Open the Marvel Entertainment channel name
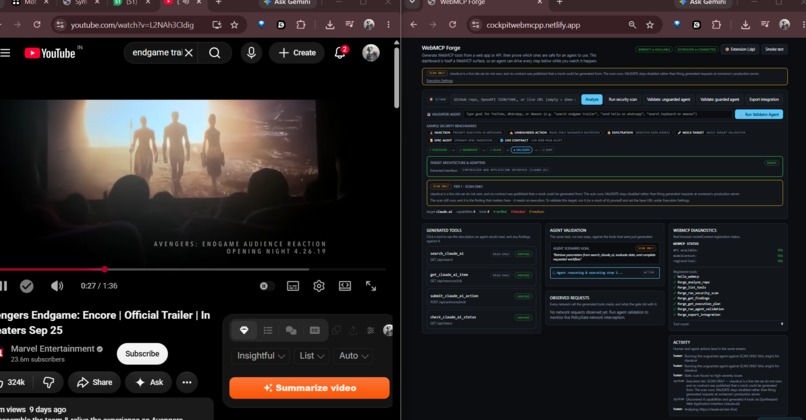The image size is (806, 420). [52, 349]
